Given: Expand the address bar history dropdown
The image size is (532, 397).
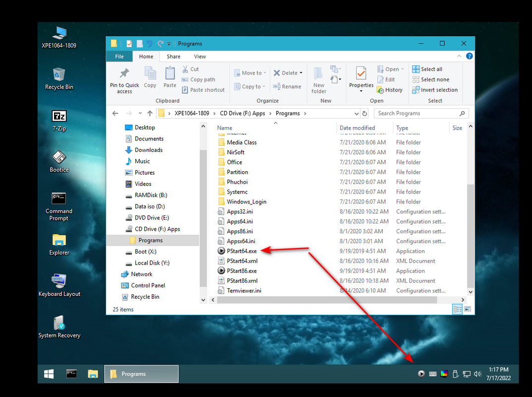Looking at the screenshot, I should pyautogui.click(x=356, y=114).
